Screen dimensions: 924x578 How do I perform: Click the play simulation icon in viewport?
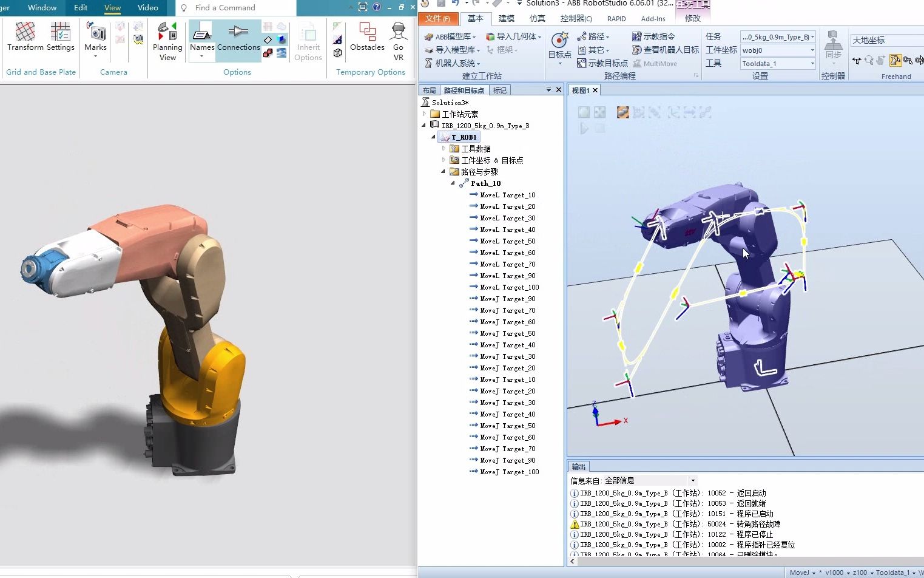click(584, 129)
